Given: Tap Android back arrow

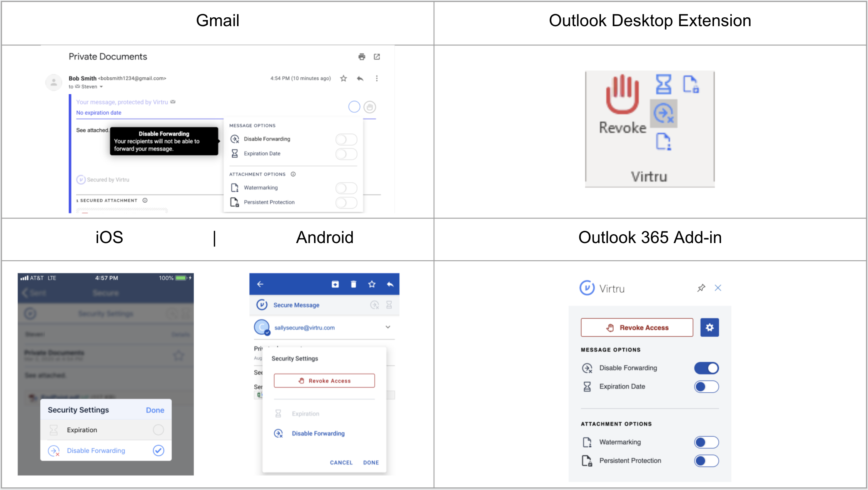Looking at the screenshot, I should [260, 284].
